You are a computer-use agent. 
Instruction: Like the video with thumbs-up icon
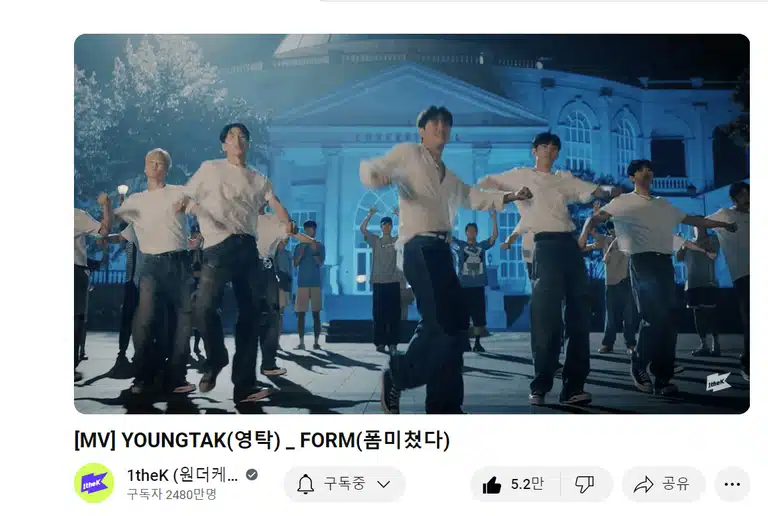pos(492,485)
